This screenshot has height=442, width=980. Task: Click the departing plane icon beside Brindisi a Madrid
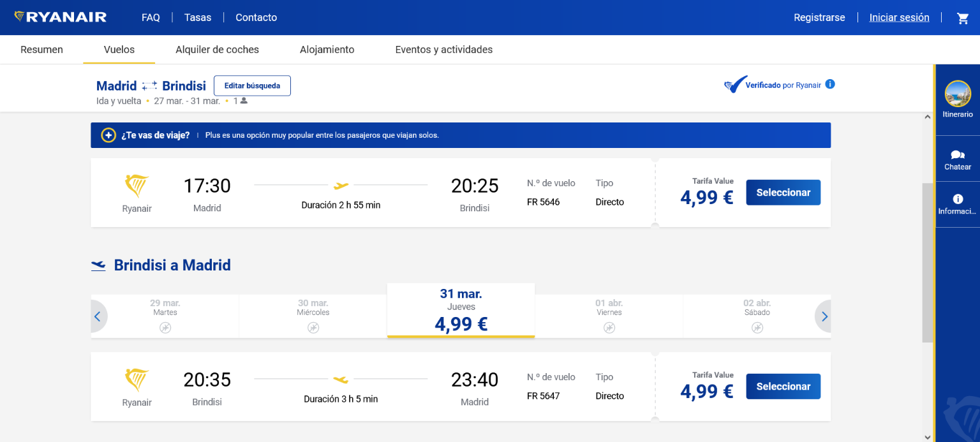(98, 265)
